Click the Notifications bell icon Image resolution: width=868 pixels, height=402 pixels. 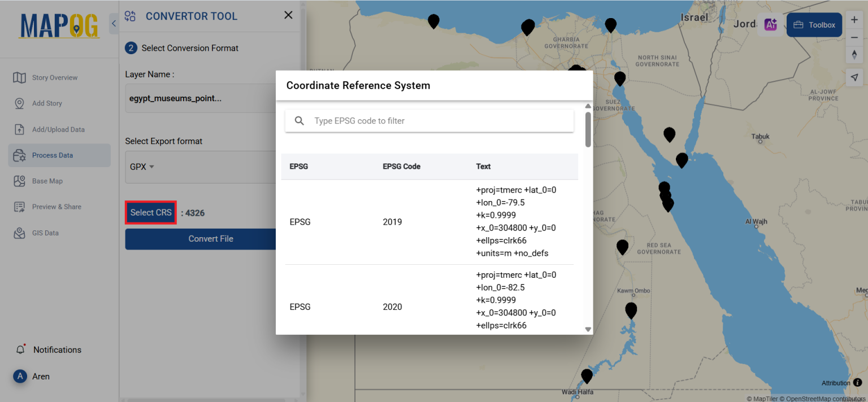coord(20,349)
